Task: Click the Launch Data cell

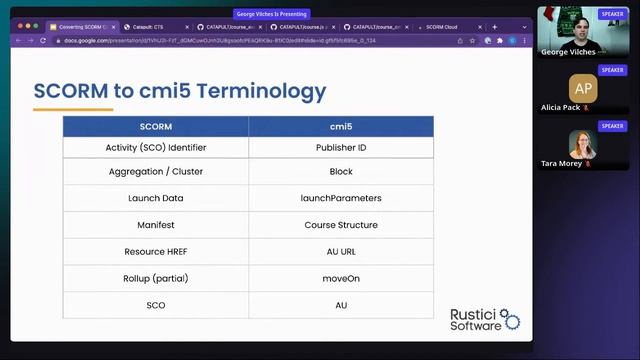Action: 156,198
